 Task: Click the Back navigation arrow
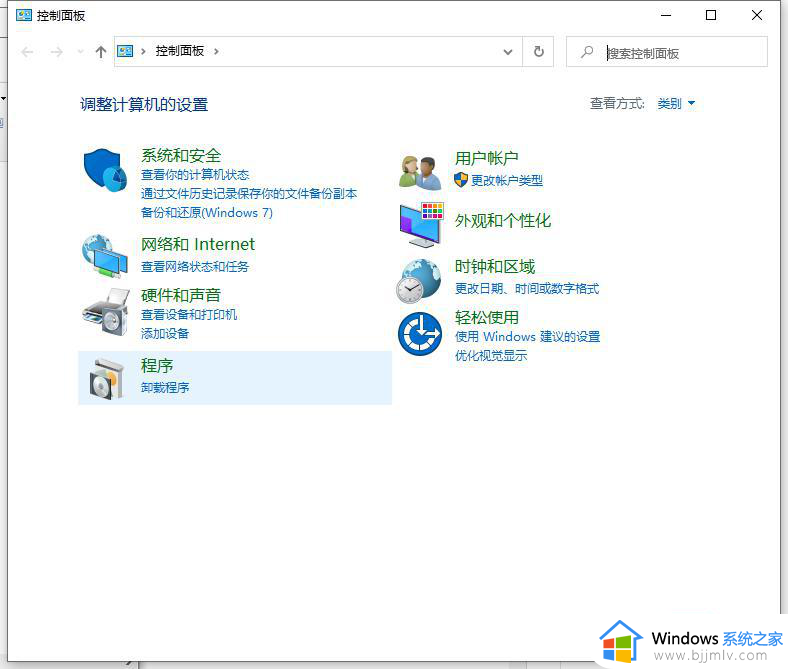coord(27,52)
